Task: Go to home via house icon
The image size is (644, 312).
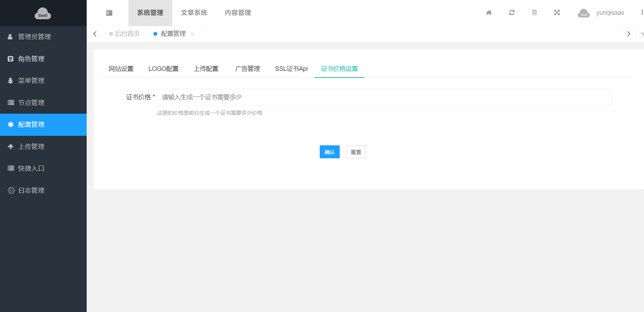Action: pos(489,13)
